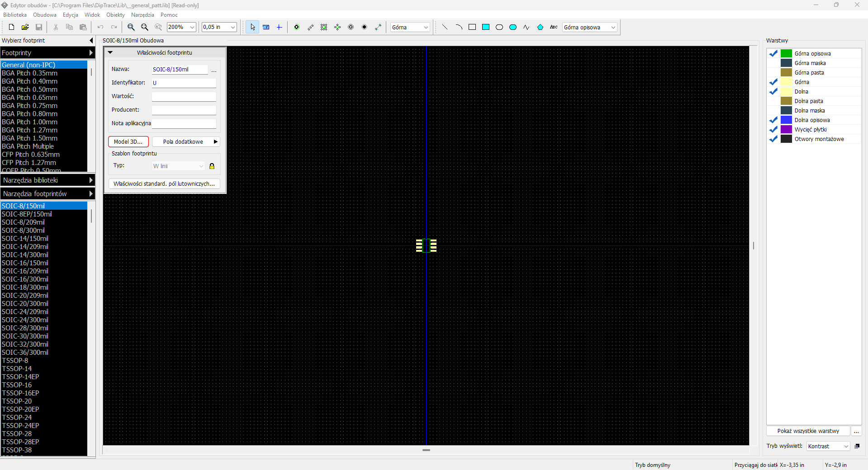Select the outline rectangle tool
Viewport: 868px width, 470px height.
click(x=472, y=27)
